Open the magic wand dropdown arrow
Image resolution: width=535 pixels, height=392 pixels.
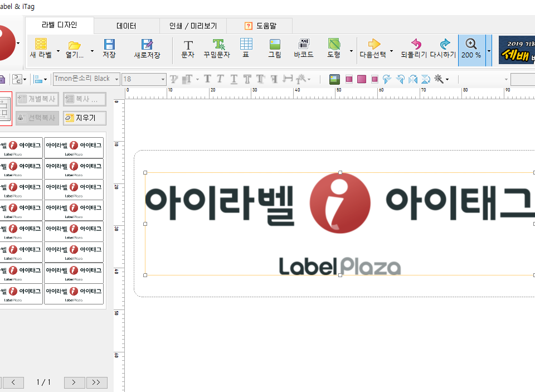point(448,80)
